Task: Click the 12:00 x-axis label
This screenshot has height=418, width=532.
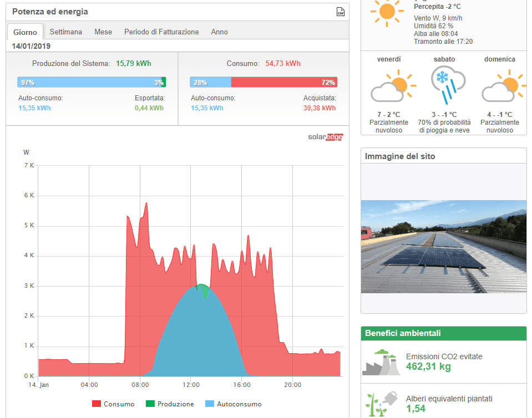Action: 191,385
